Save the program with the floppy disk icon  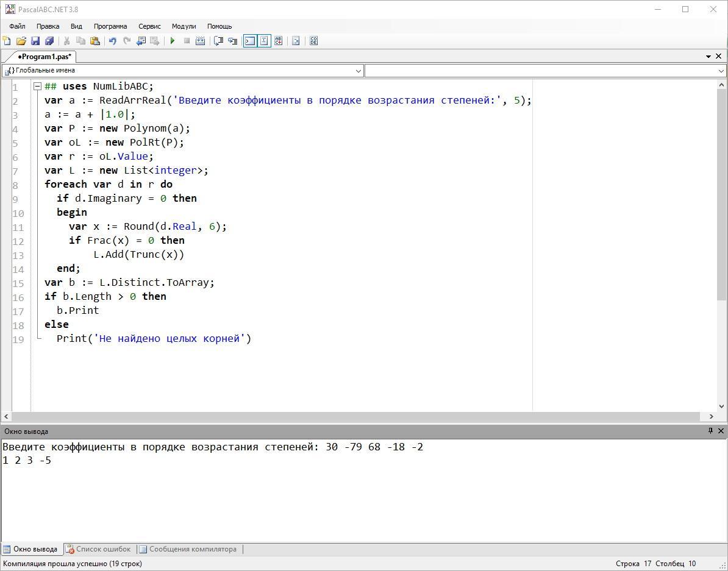[x=35, y=41]
